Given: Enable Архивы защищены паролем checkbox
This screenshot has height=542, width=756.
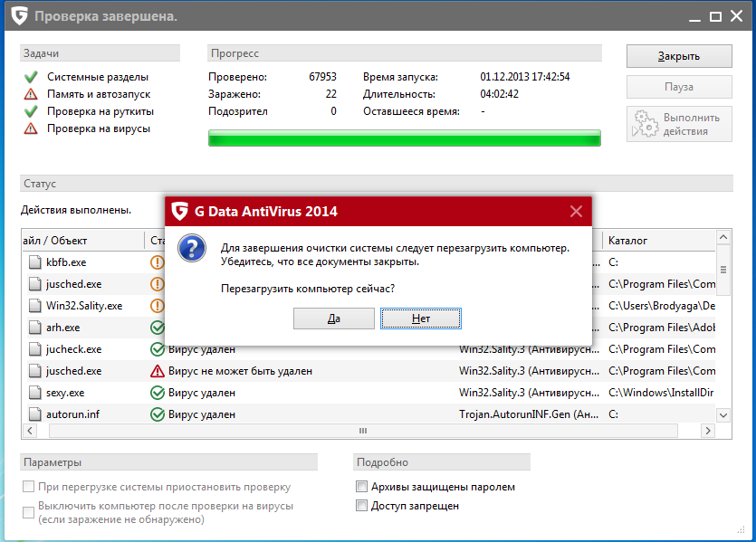Looking at the screenshot, I should [x=361, y=487].
